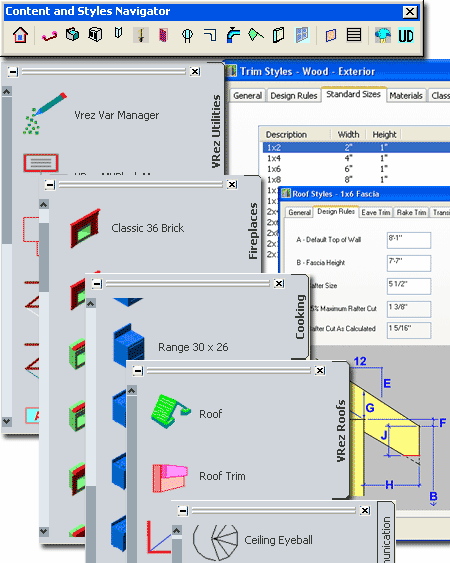Switch to the Materials tab
Viewport: 450px width, 563px height.
coord(406,96)
